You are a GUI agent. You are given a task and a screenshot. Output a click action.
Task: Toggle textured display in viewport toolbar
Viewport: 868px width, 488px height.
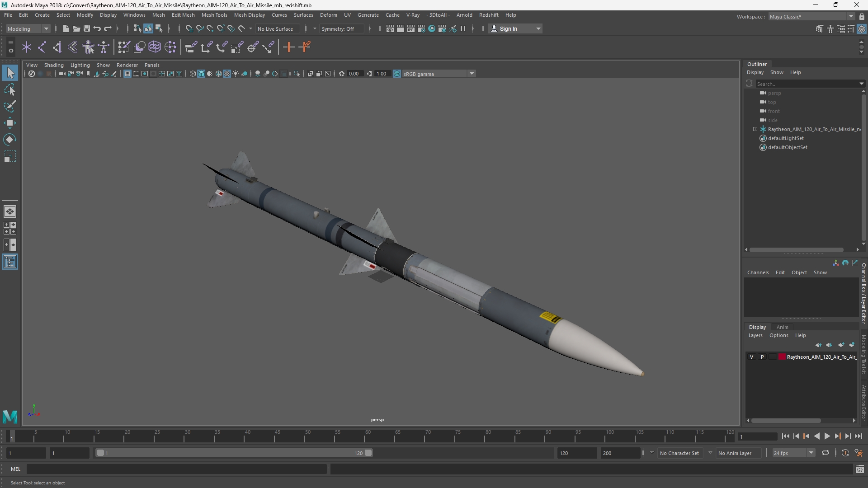[x=227, y=74]
